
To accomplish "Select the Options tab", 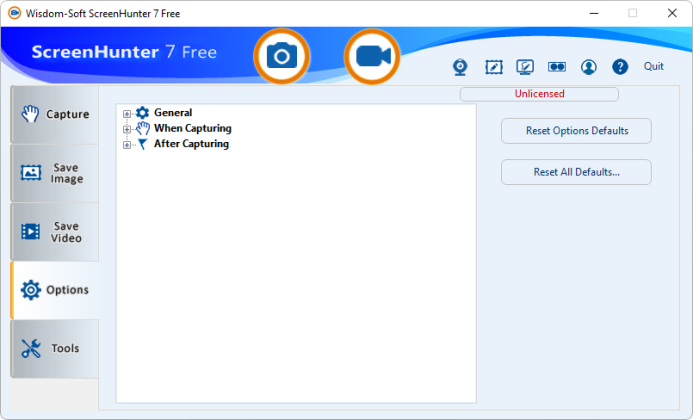I will (55, 290).
